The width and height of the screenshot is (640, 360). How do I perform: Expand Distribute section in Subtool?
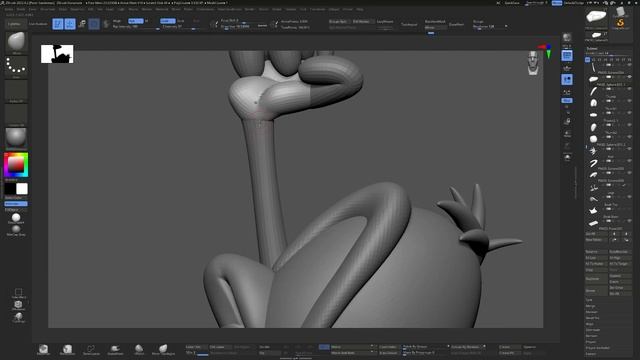593,330
